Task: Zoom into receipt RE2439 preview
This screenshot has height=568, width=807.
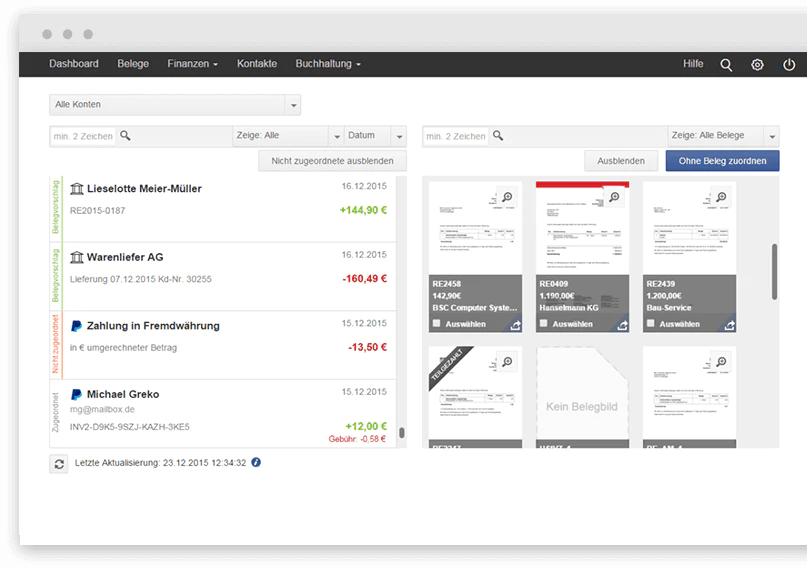Action: coord(722,197)
